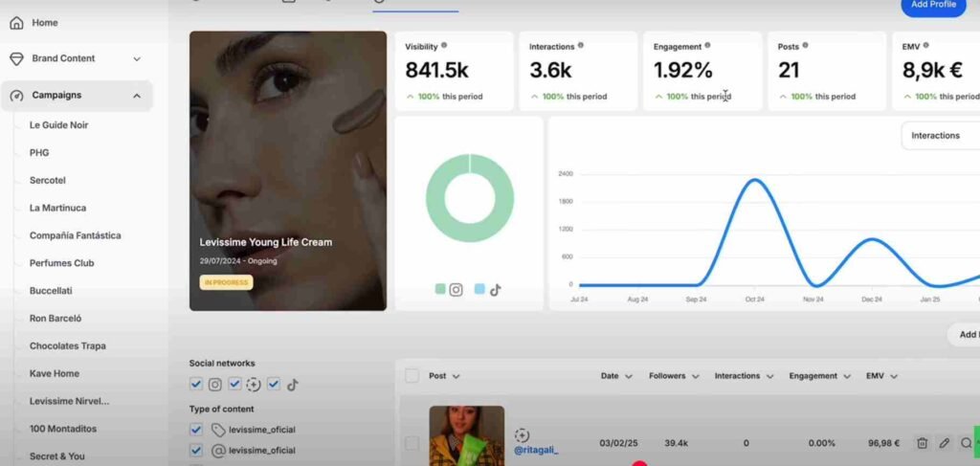This screenshot has height=466, width=980.
Task: Select the Levissime Nirvel campaign
Action: tap(69, 401)
